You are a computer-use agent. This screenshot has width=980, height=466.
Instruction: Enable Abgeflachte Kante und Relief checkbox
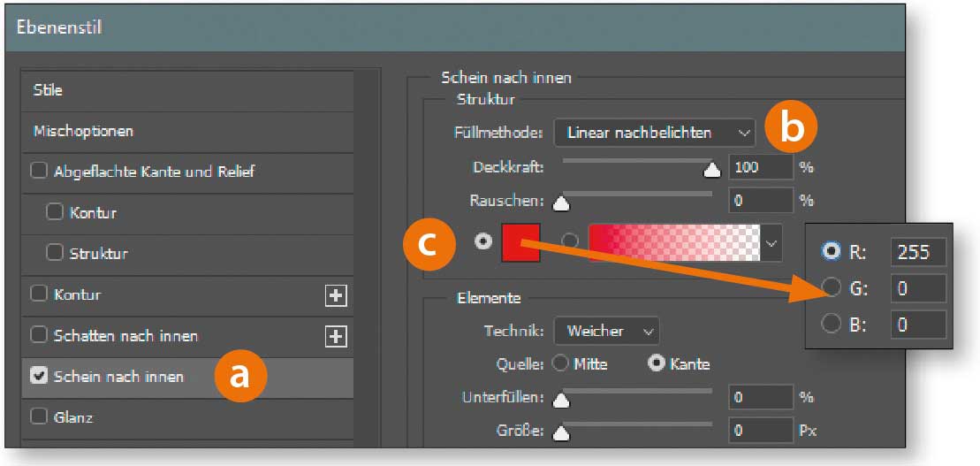pyautogui.click(x=39, y=172)
